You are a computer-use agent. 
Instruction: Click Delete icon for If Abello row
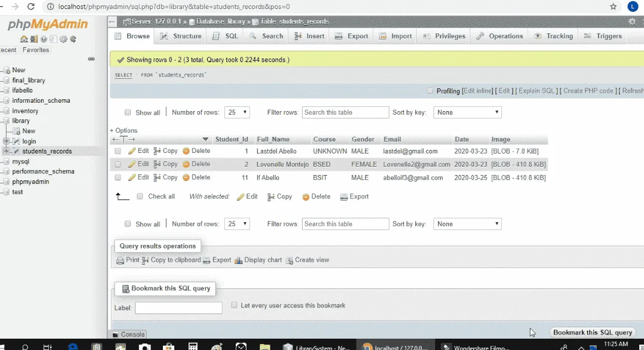[x=186, y=177]
